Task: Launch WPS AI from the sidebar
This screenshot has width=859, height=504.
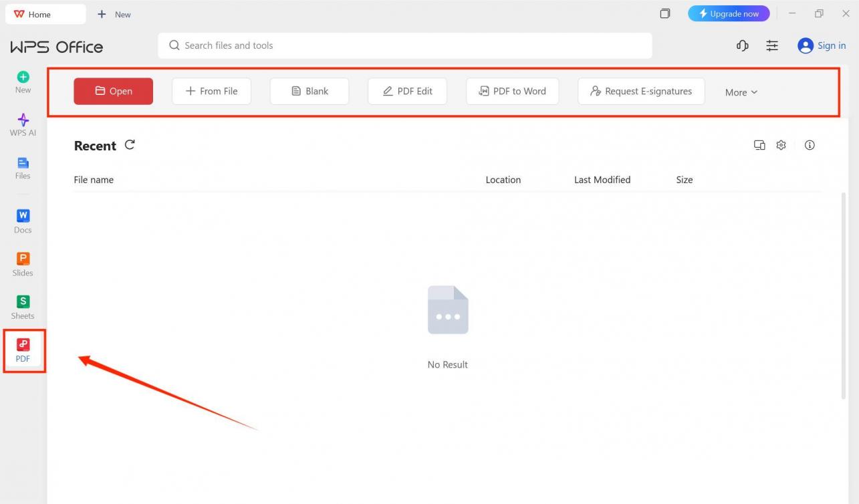Action: coord(23,125)
